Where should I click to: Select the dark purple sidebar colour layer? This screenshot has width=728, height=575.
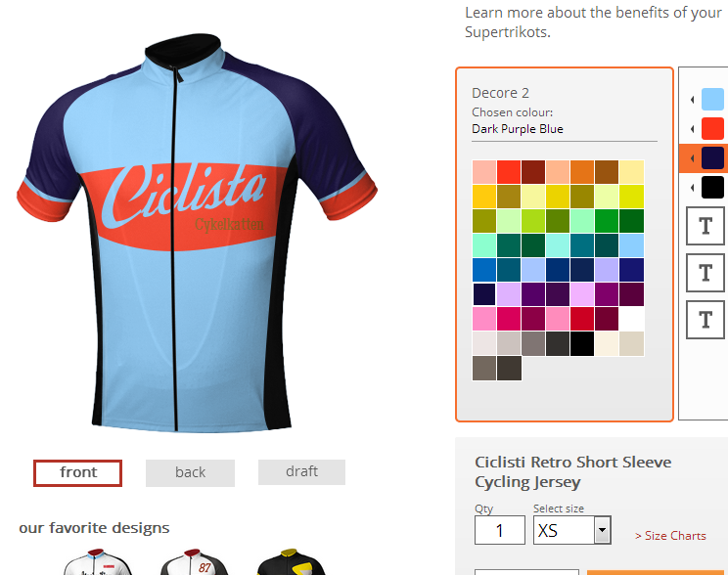pos(712,157)
